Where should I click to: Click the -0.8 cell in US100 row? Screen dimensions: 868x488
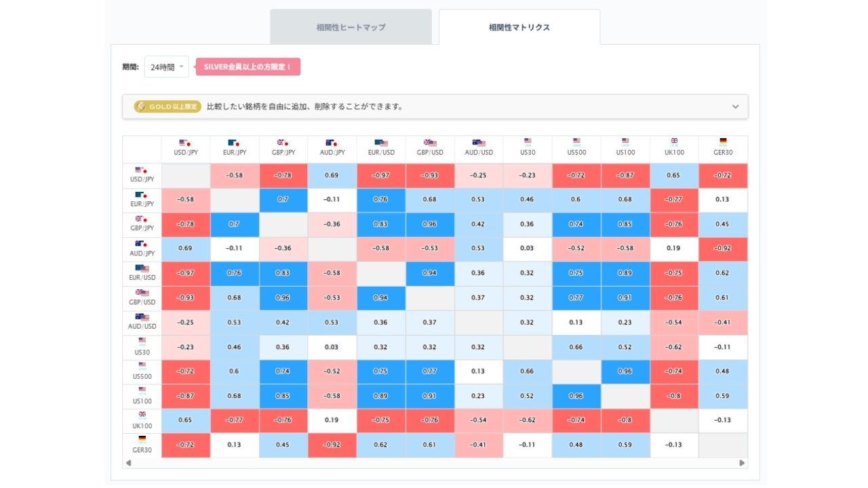(x=674, y=396)
